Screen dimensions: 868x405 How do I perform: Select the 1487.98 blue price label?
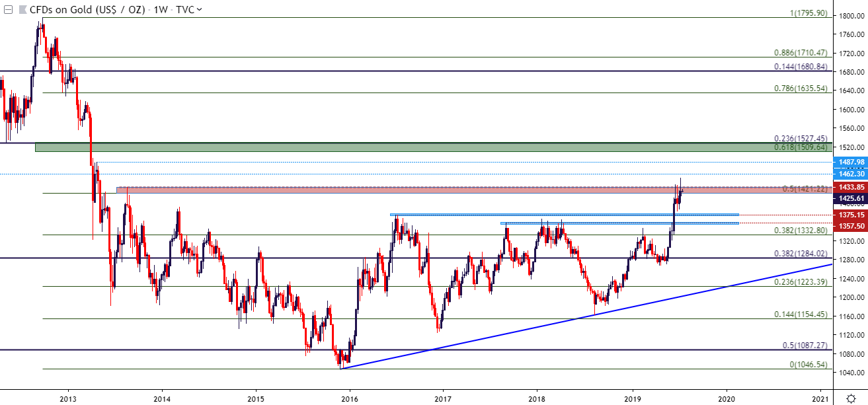point(850,161)
